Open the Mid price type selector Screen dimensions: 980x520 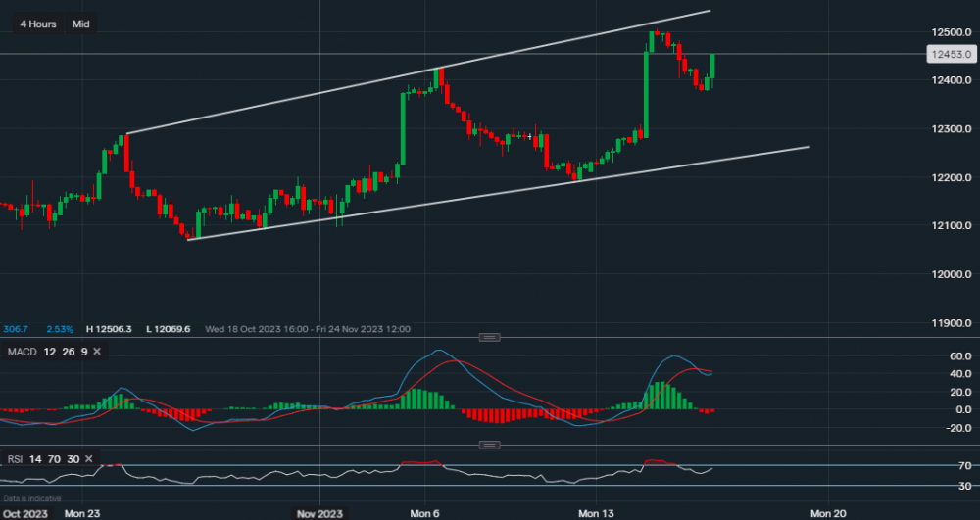coord(80,24)
